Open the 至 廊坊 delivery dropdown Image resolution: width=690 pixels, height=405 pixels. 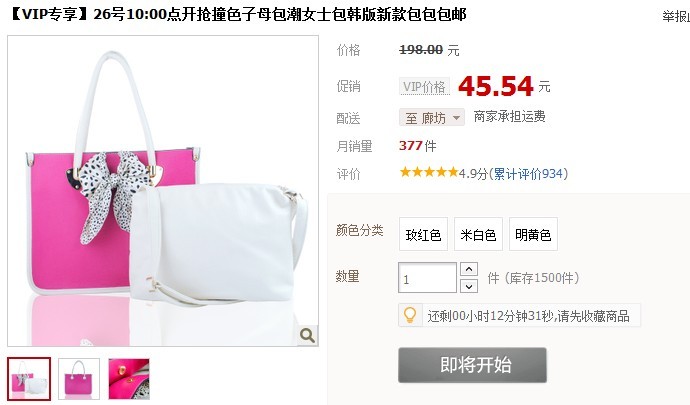(432, 118)
